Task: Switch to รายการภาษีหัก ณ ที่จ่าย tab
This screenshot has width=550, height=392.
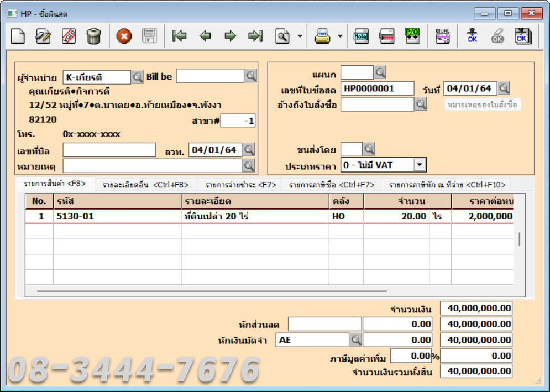Action: tap(447, 185)
